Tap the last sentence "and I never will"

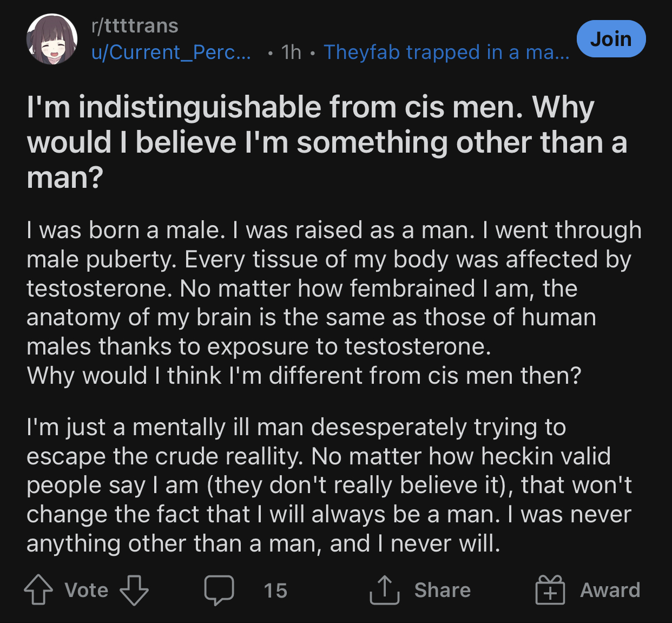coord(415,543)
